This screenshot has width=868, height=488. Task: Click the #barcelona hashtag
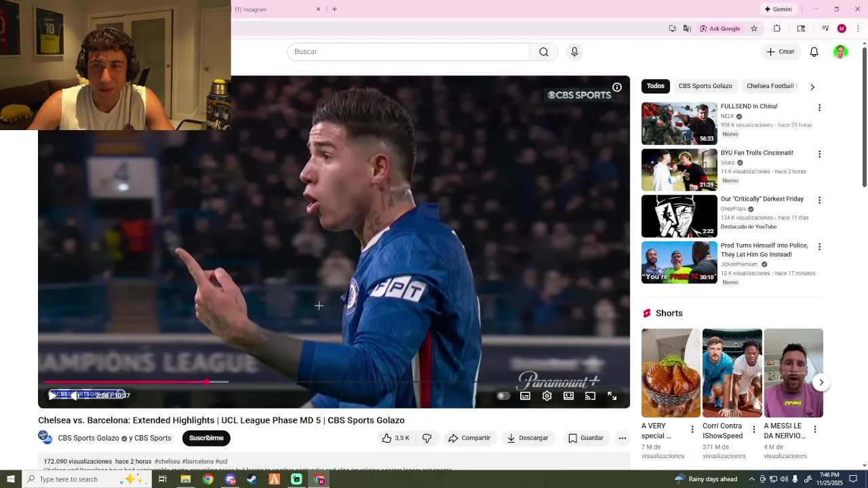tap(197, 462)
